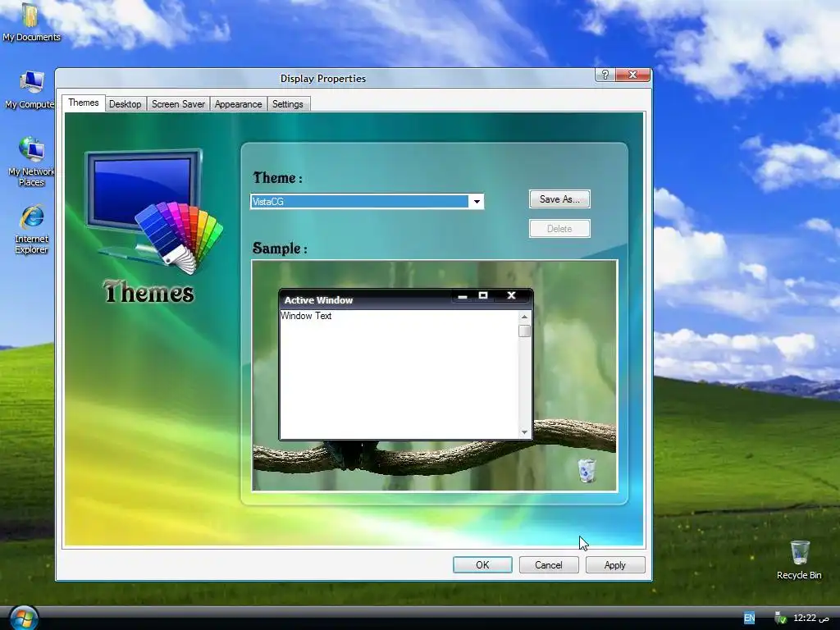Click the network status tray icon
840x630 pixels.
coord(780,619)
